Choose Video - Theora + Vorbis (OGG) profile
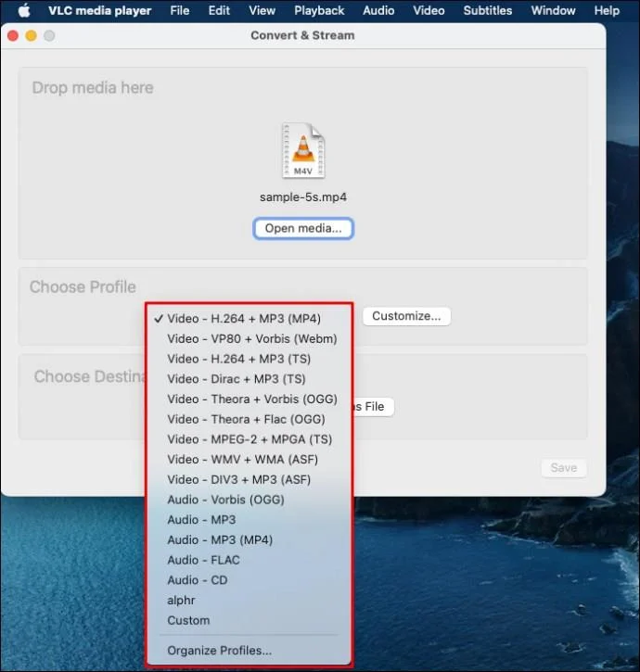The height and width of the screenshot is (672, 640). 249,399
